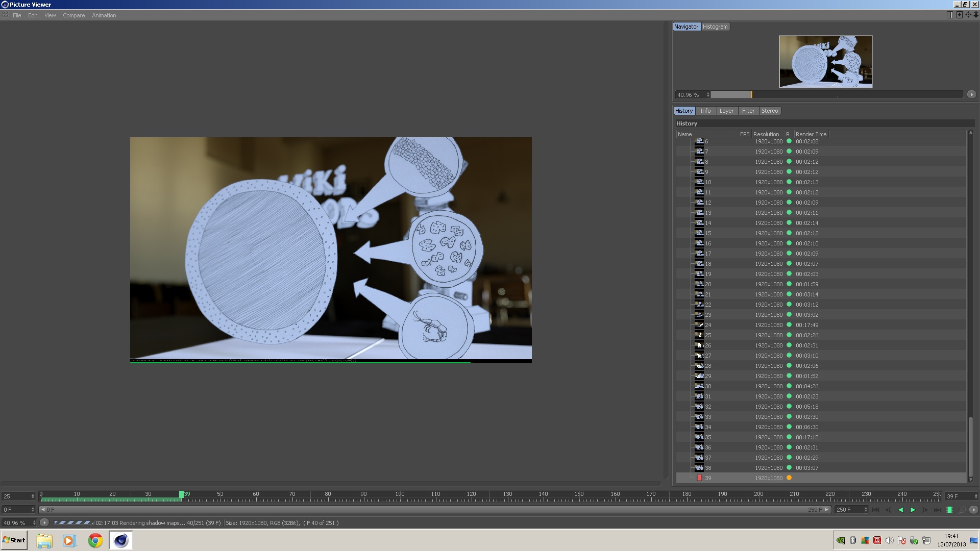Screen dimensions: 980x551
Task: Open Cinema 4D from the taskbar
Action: point(121,540)
